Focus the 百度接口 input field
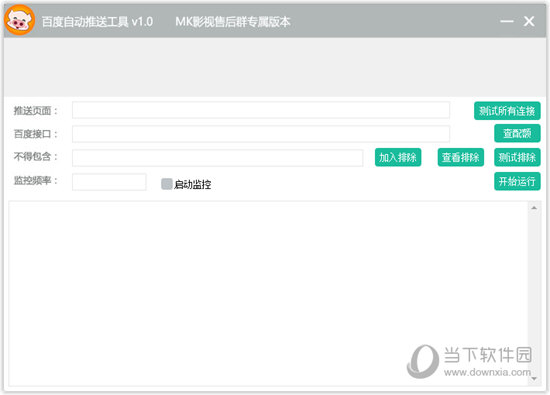This screenshot has height=395, width=550. [x=261, y=134]
